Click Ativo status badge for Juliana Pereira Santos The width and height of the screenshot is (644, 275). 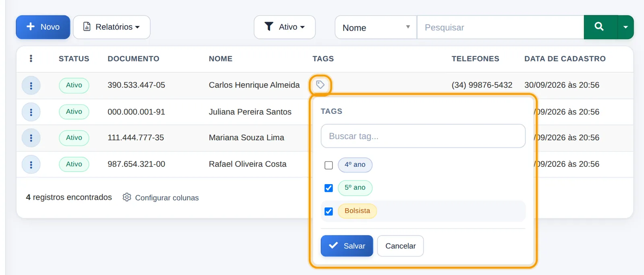click(x=74, y=112)
